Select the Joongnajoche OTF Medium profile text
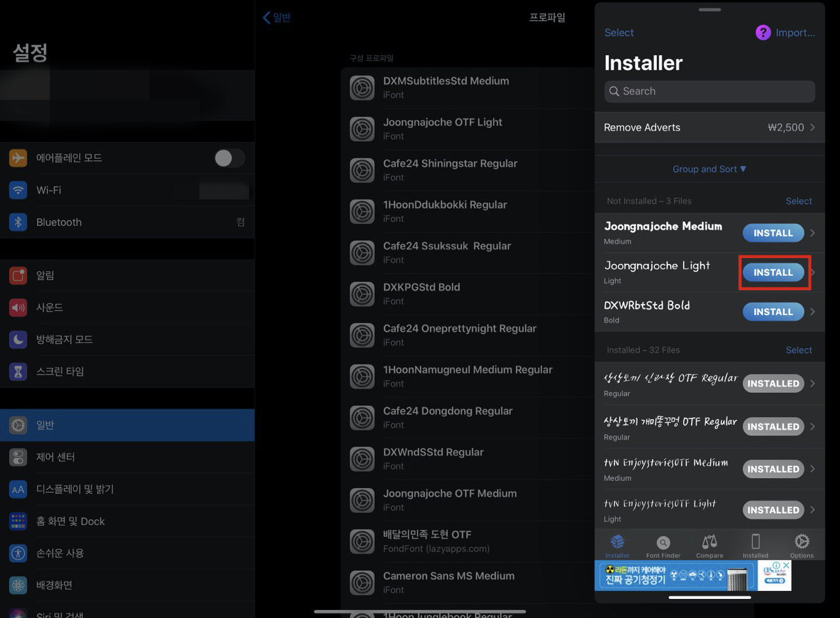The height and width of the screenshot is (618, 840). (x=450, y=493)
